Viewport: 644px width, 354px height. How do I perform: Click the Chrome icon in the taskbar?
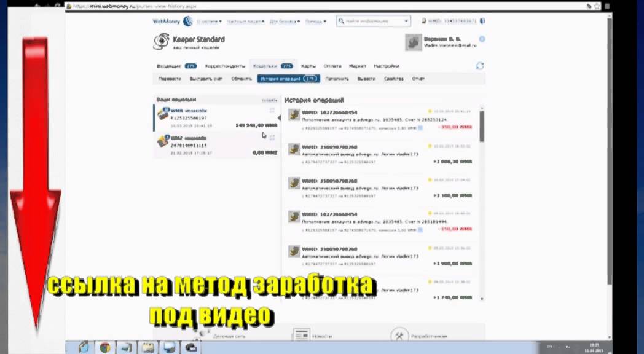coord(104,347)
